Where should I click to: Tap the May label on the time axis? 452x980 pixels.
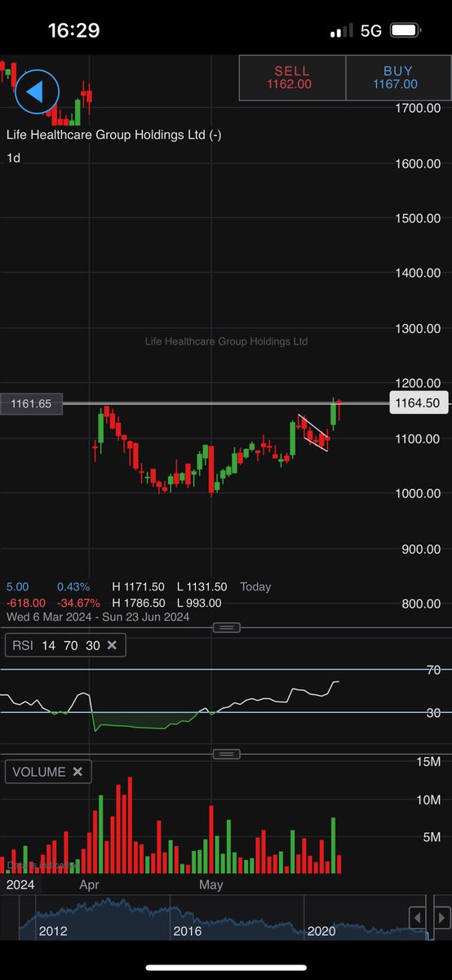[x=211, y=884]
